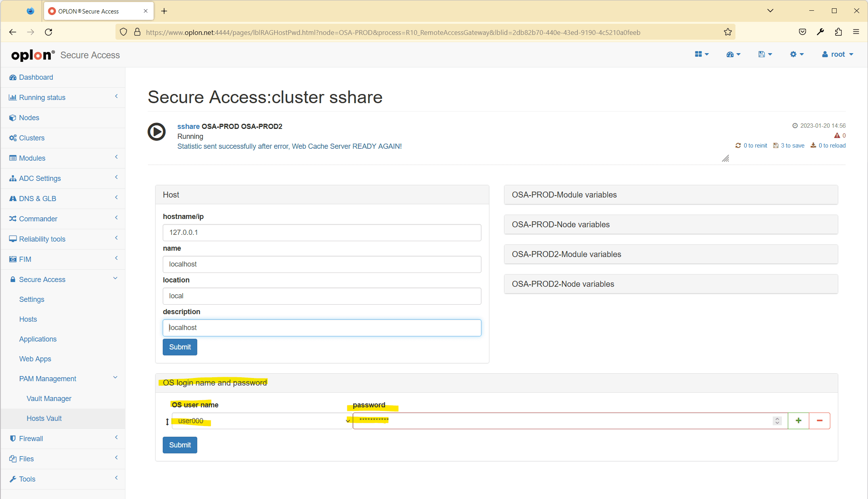This screenshot has height=499, width=868.
Task: Expand FIM menu
Action: (x=63, y=259)
